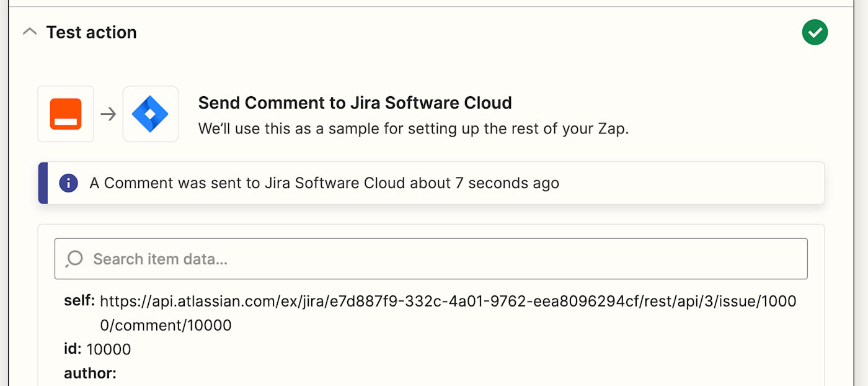Click the blue accent bar on banner
Viewport: 868px width, 386px height.
coord(43,183)
